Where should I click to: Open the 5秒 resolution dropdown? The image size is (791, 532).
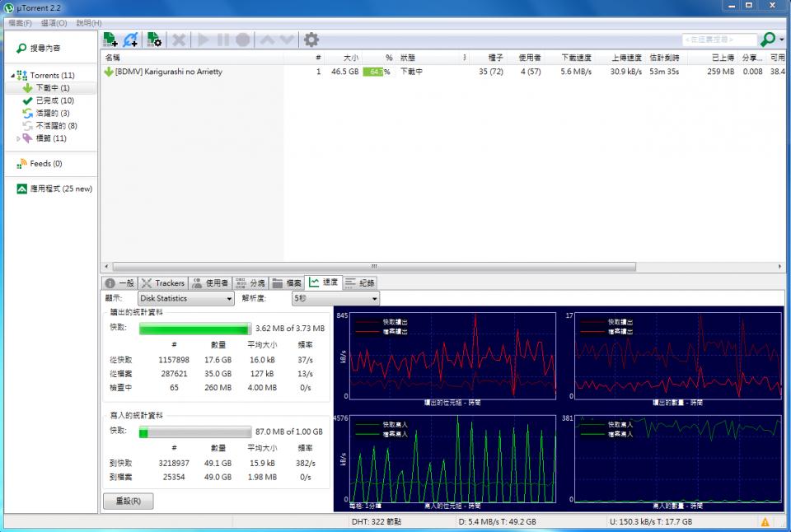[x=335, y=299]
